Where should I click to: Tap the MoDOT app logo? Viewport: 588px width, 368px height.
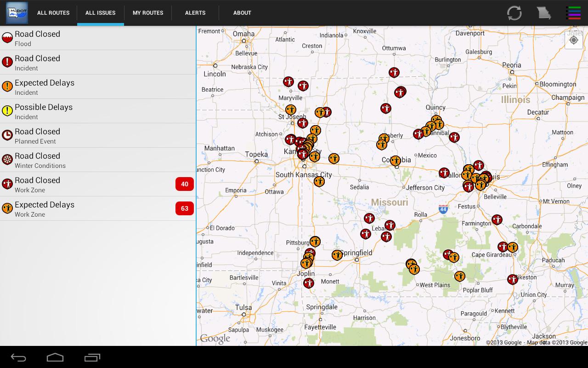coord(17,12)
